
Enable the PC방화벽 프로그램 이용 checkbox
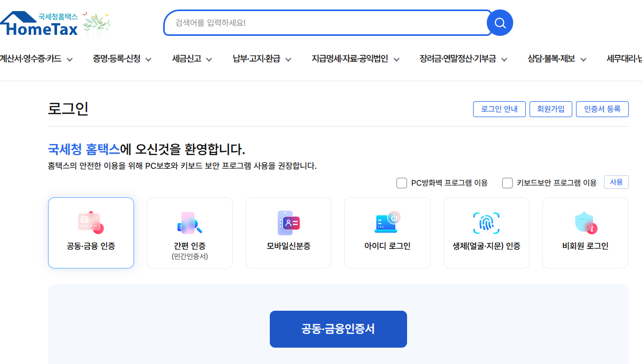pyautogui.click(x=401, y=183)
